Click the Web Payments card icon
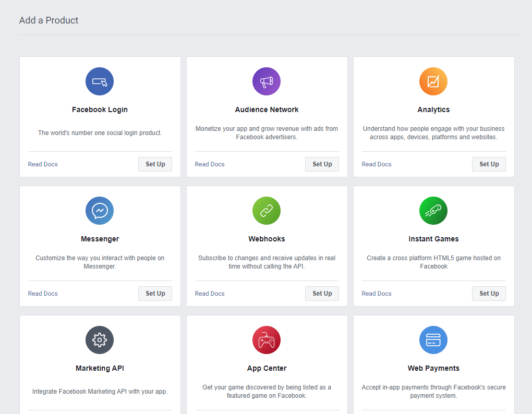The width and height of the screenshot is (532, 414). pyautogui.click(x=433, y=340)
